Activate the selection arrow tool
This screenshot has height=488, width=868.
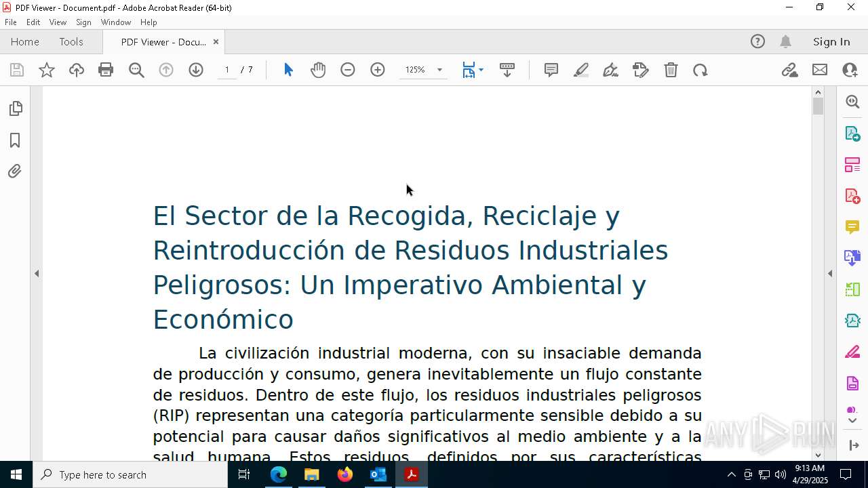pyautogui.click(x=288, y=70)
